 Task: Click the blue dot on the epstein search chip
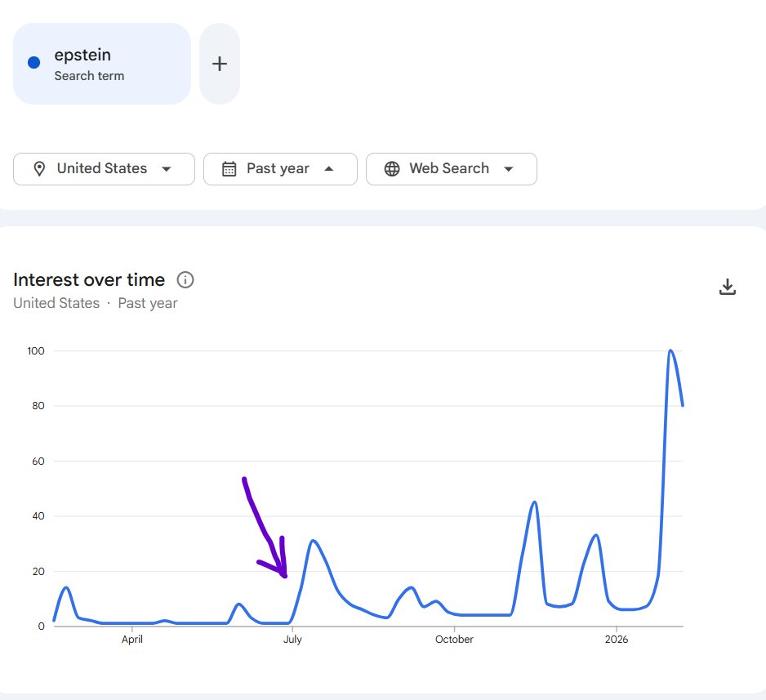pos(33,62)
